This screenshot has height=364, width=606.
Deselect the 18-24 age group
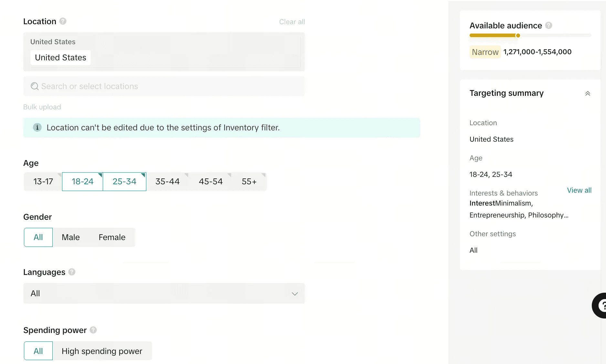click(x=82, y=182)
